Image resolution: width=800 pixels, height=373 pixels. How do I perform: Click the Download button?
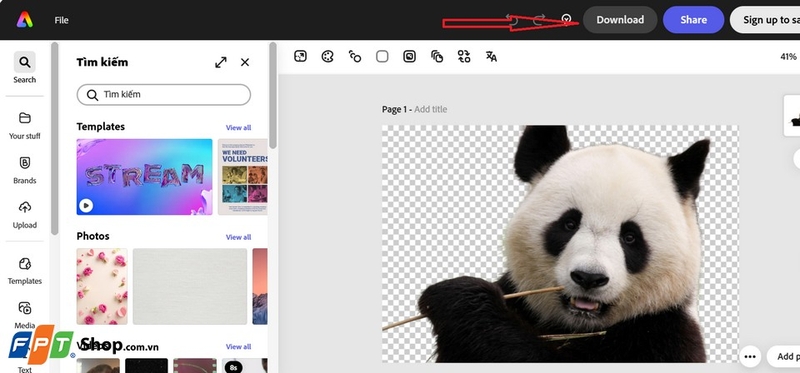pyautogui.click(x=620, y=20)
